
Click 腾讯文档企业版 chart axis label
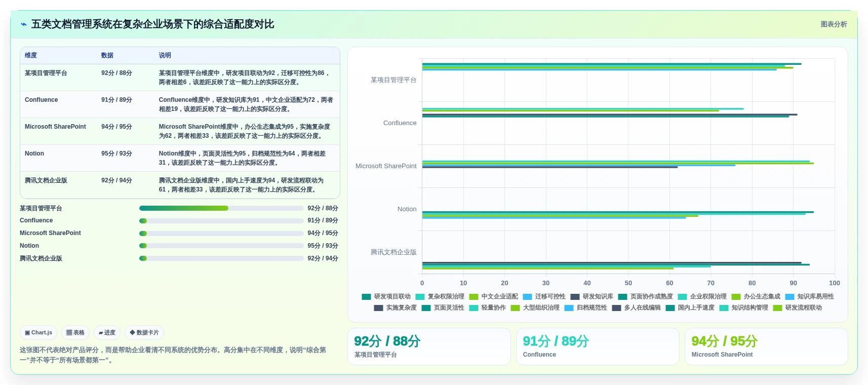coord(393,252)
